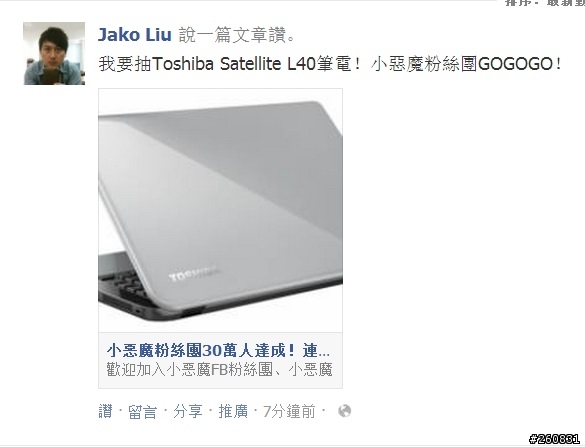This screenshot has height=447, width=585.
Task: Click the 小惡魔粉絲團GOGOGO text in post
Action: tap(466, 64)
